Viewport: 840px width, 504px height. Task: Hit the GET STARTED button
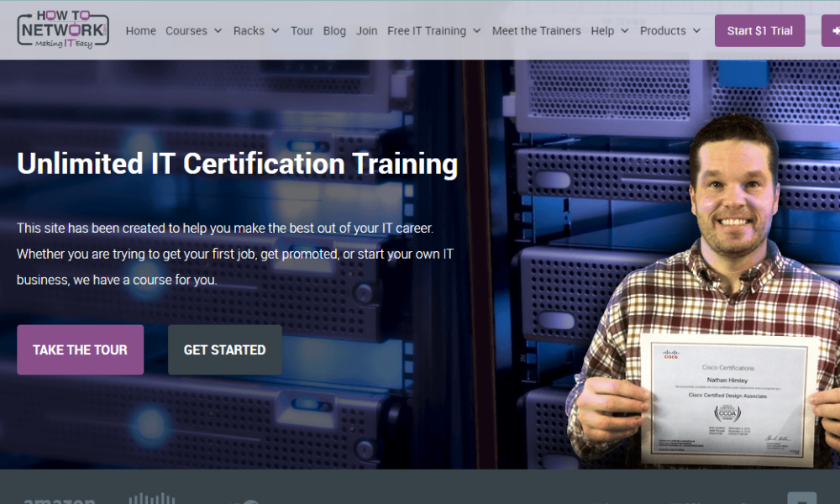[x=224, y=349]
